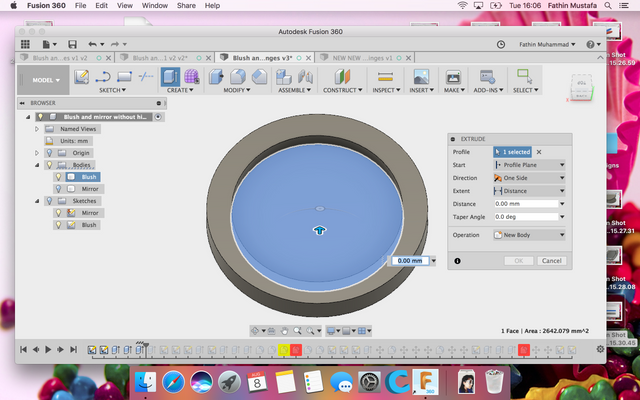Activate the Extrude tool in Create
Image resolution: width=640 pixels, height=400 pixels.
click(x=170, y=77)
